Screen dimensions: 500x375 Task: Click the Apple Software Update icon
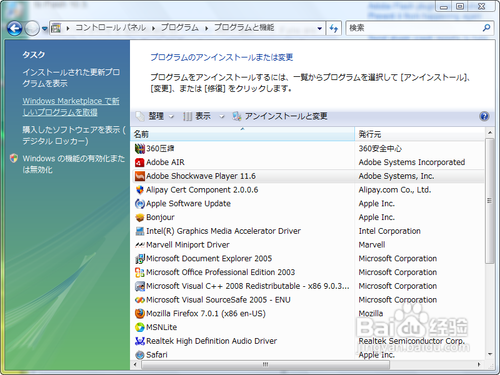tap(140, 203)
